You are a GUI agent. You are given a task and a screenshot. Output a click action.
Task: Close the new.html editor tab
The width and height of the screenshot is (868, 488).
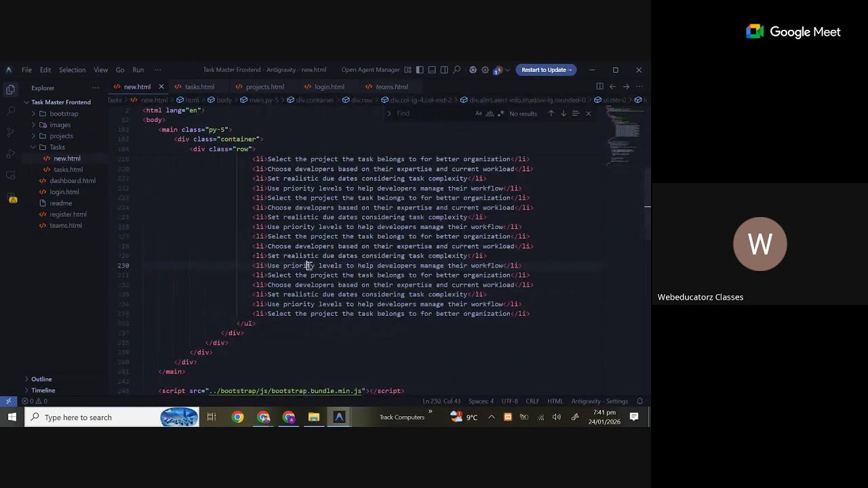pyautogui.click(x=161, y=87)
